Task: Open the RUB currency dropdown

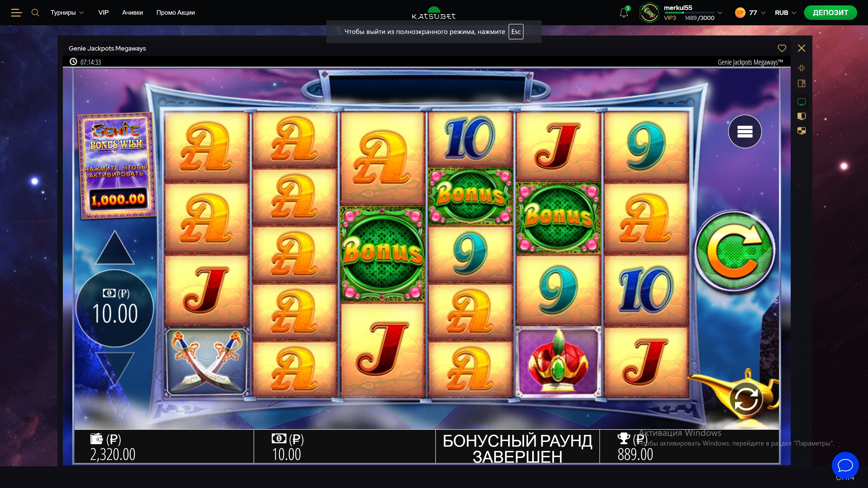Action: click(785, 13)
